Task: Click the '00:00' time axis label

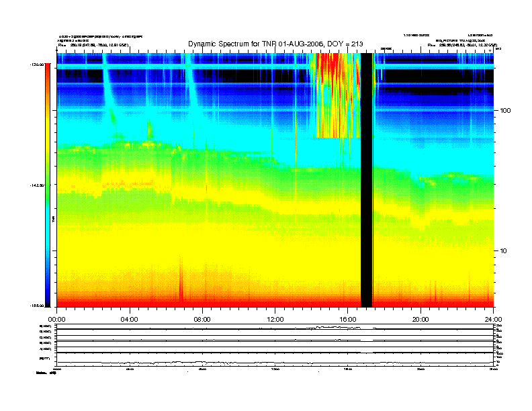Action: click(56, 320)
